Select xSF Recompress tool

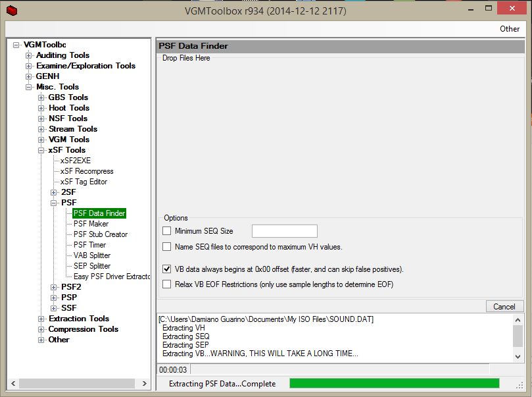pyautogui.click(x=87, y=171)
